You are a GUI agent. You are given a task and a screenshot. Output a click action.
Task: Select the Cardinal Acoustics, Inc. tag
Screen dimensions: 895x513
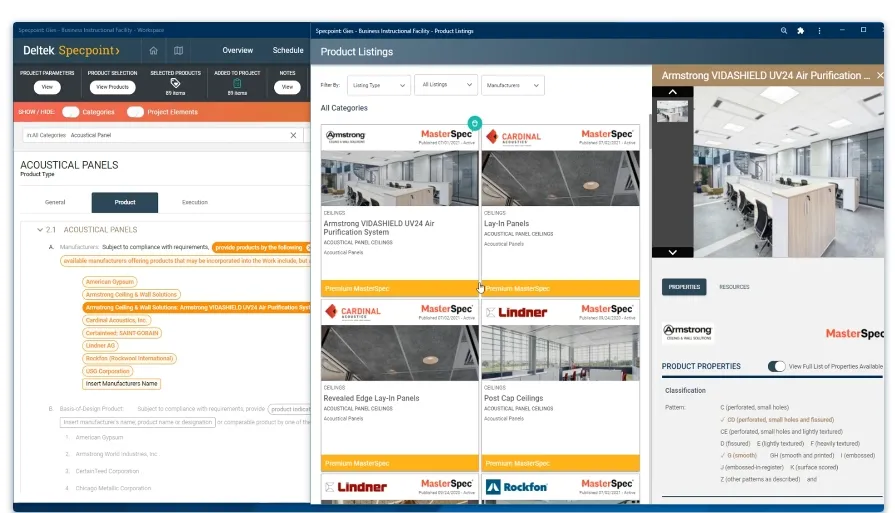click(x=116, y=320)
